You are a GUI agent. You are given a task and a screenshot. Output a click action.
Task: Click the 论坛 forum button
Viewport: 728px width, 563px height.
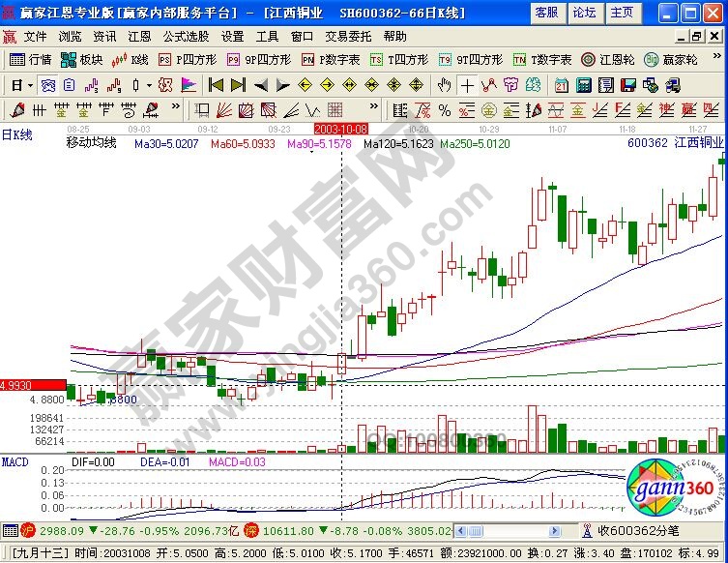point(584,13)
